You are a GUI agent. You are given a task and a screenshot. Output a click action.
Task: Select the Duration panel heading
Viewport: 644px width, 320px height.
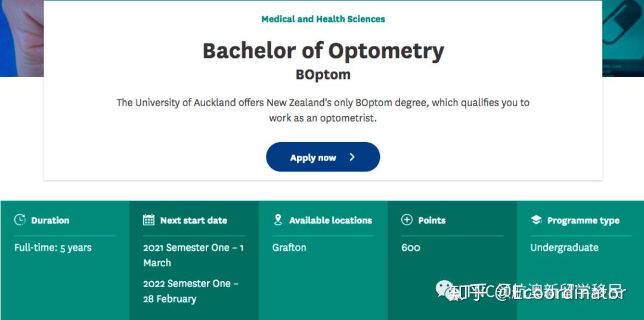50,220
